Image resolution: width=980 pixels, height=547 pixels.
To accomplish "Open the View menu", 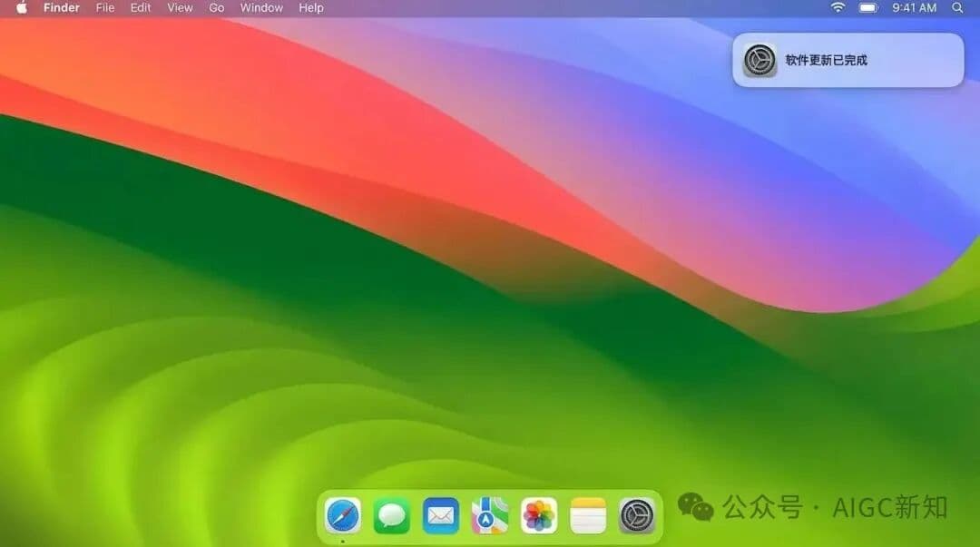I will tap(179, 7).
